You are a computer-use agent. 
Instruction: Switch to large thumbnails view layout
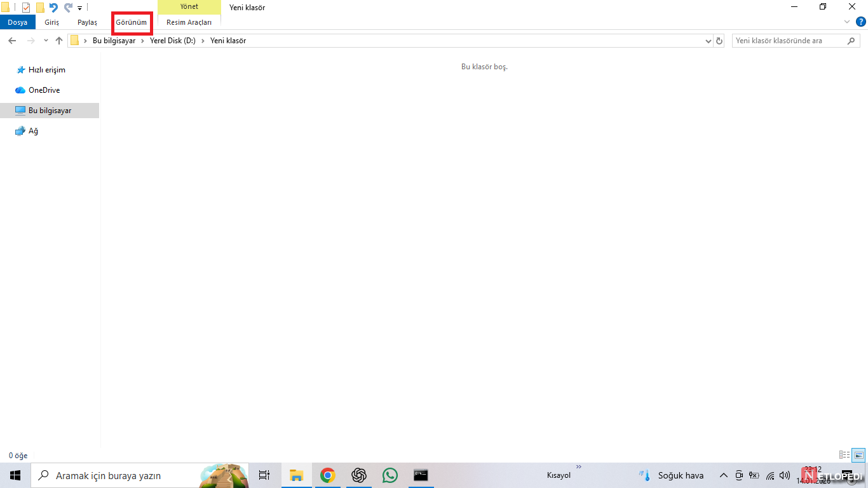coord(858,455)
